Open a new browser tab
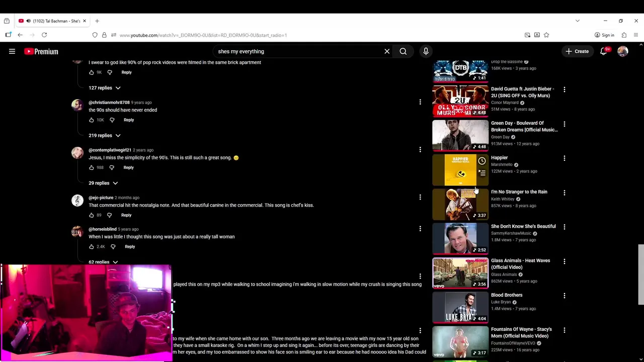This screenshot has width=644, height=362. [97, 21]
